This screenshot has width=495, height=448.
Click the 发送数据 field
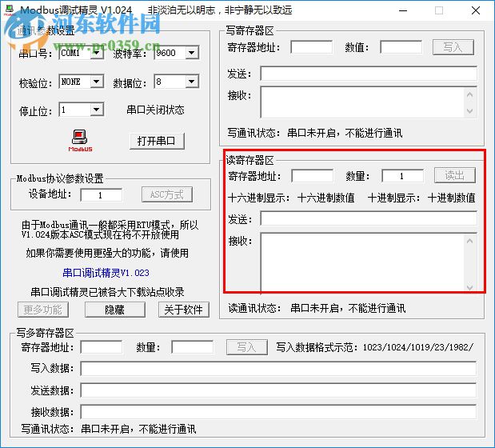point(278,390)
